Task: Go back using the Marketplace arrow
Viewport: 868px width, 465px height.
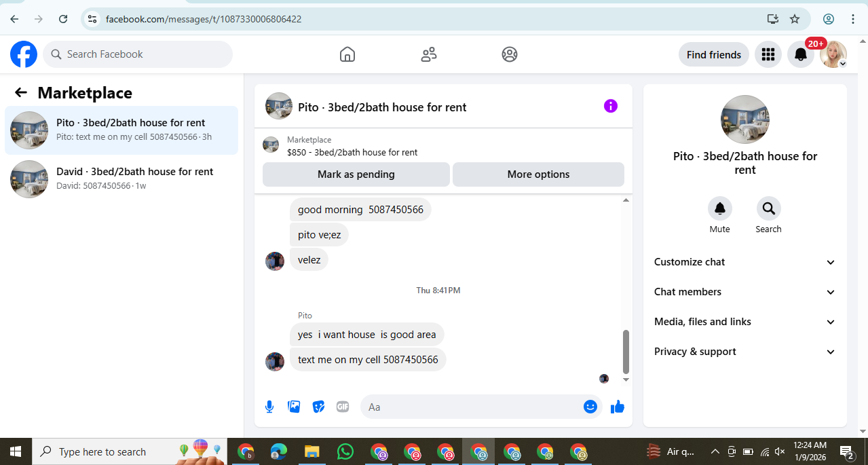Action: [x=21, y=93]
